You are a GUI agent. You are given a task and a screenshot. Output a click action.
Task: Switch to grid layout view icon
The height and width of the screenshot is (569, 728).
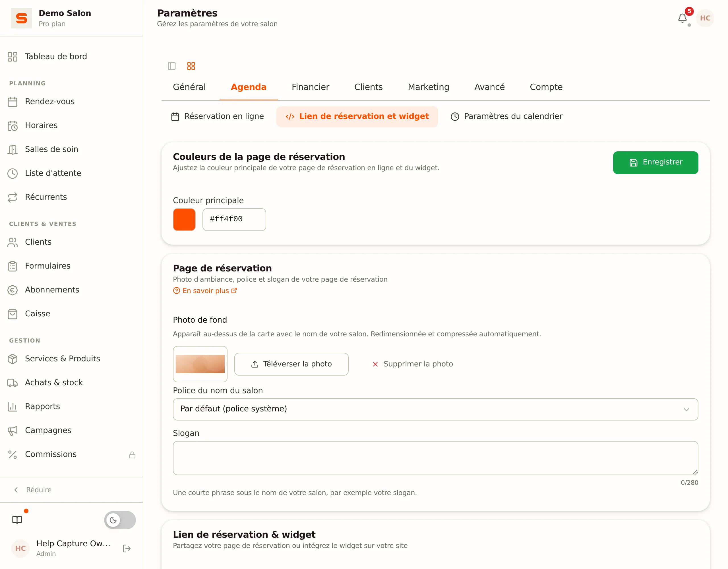click(x=191, y=66)
